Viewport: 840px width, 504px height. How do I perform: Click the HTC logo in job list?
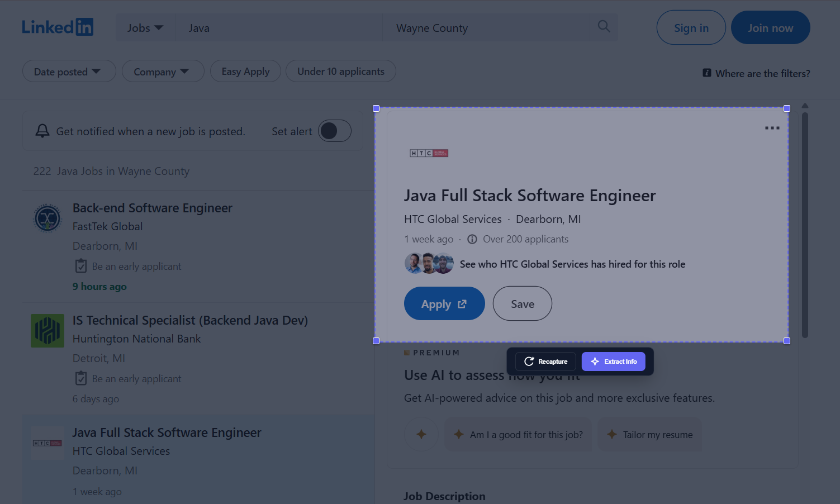(x=48, y=443)
